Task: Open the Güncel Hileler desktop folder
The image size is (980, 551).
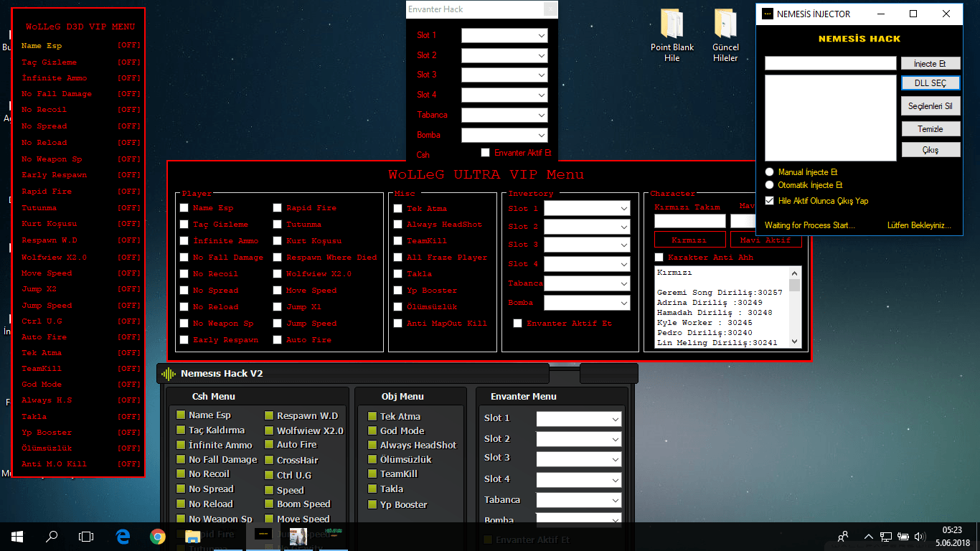Action: click(725, 35)
